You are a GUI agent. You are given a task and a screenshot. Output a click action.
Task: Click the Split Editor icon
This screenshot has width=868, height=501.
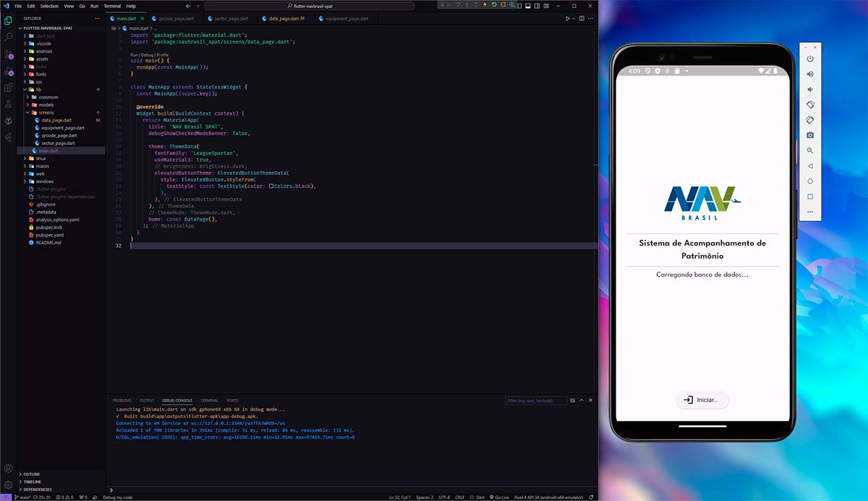coord(582,18)
